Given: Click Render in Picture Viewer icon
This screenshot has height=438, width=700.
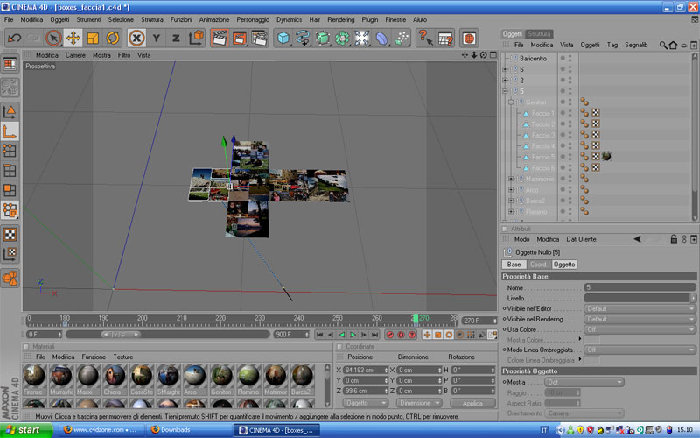Looking at the screenshot, I should click(x=239, y=38).
